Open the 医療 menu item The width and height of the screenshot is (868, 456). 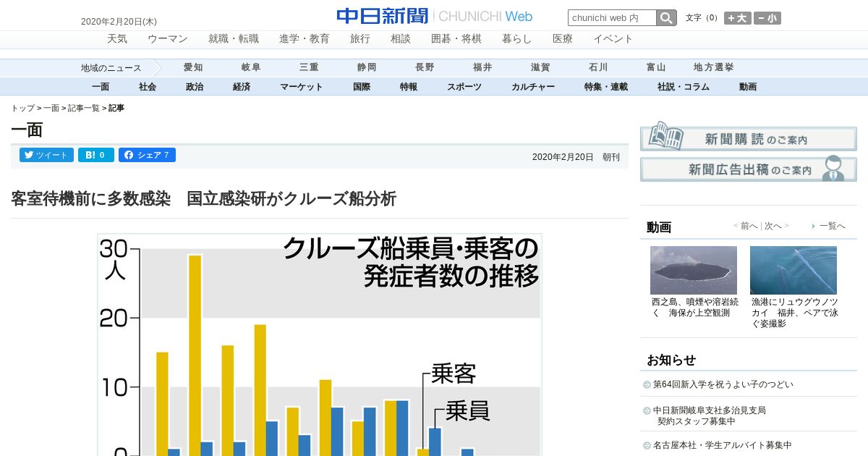[563, 39]
